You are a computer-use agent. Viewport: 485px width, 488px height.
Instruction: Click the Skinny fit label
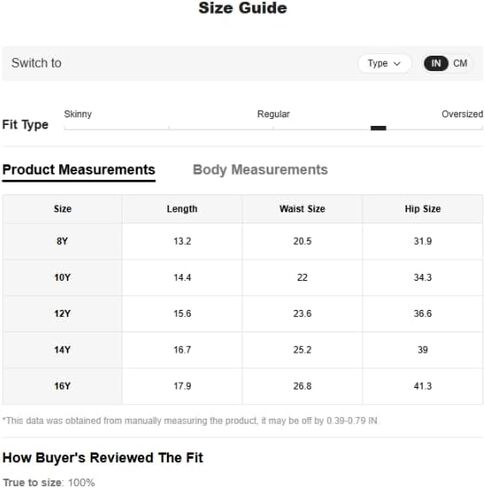click(x=78, y=114)
